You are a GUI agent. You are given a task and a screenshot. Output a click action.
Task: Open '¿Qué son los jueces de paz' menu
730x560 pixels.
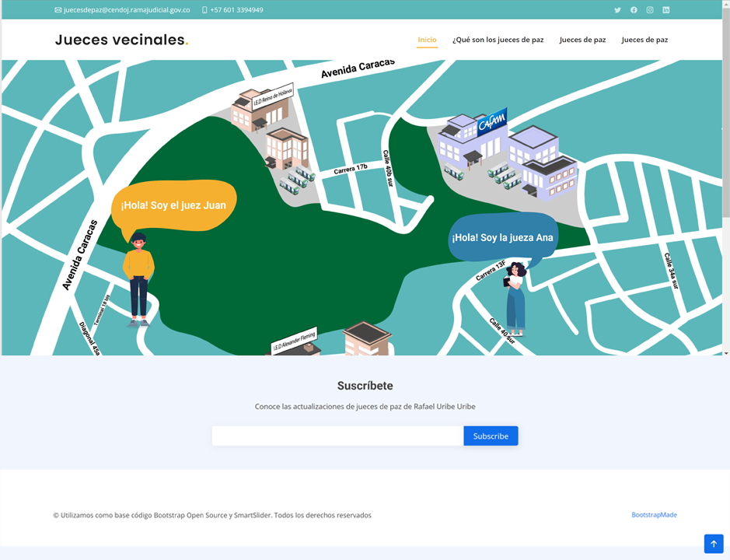tap(498, 40)
